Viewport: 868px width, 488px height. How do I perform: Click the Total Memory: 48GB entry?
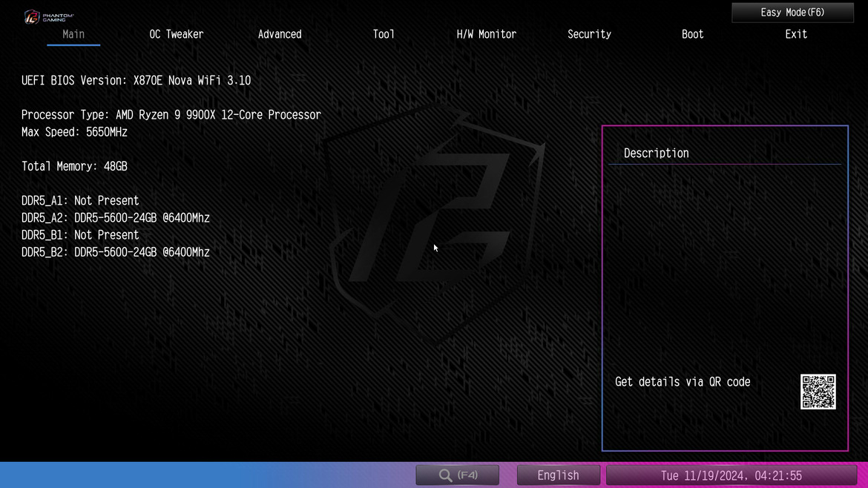[x=74, y=167]
